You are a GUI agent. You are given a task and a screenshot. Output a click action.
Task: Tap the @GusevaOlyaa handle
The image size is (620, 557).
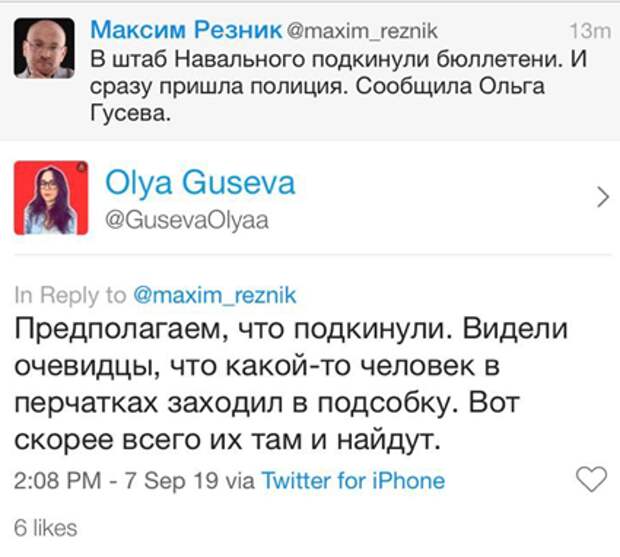187,221
